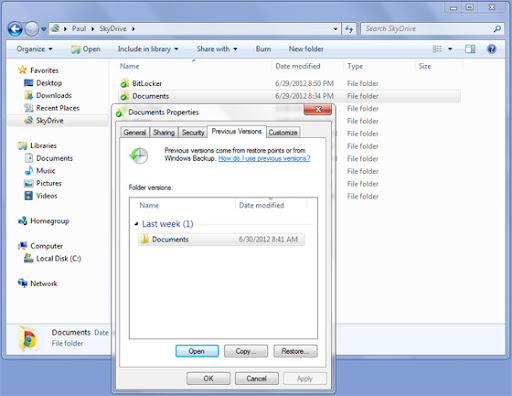Click the Forward navigation arrow
Screen dimensions: 512x396
pos(32,29)
